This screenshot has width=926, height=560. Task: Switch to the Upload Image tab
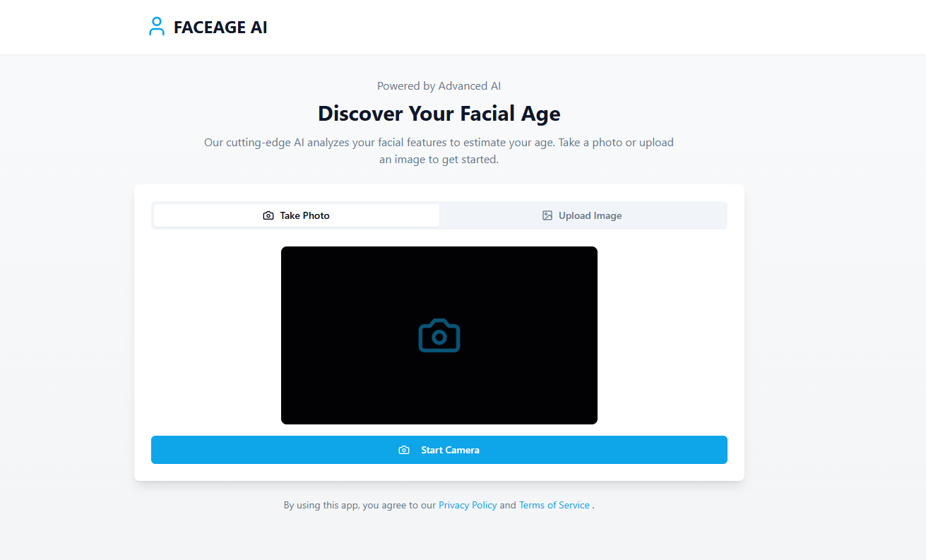582,215
